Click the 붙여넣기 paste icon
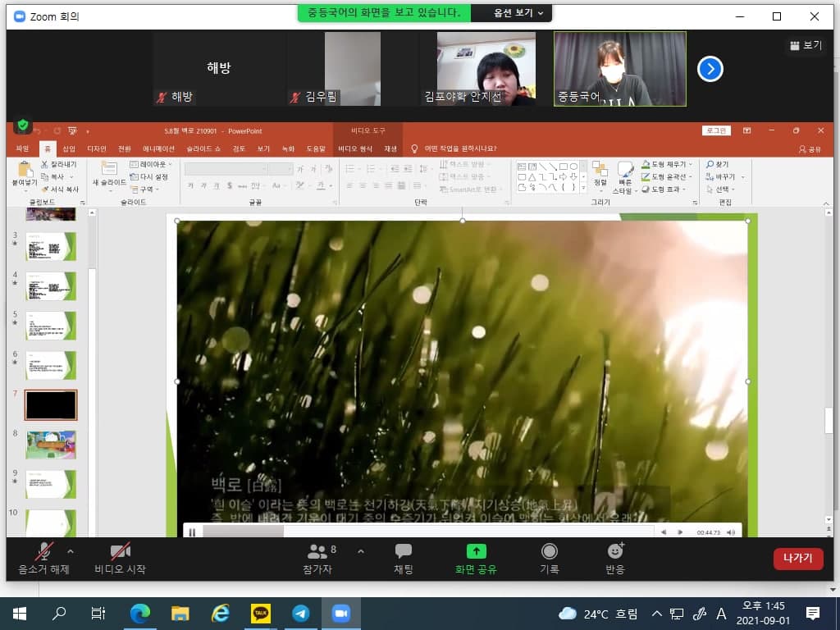This screenshot has height=630, width=840. [x=25, y=169]
